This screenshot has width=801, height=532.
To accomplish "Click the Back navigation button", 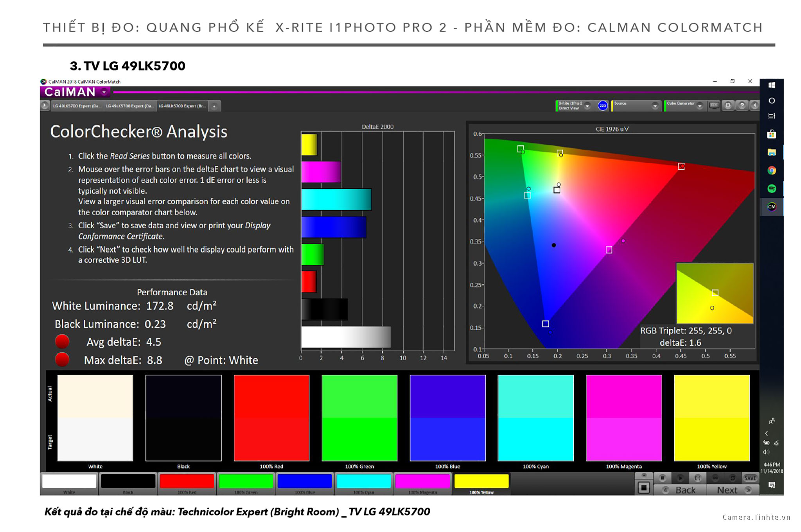I will click(679, 490).
